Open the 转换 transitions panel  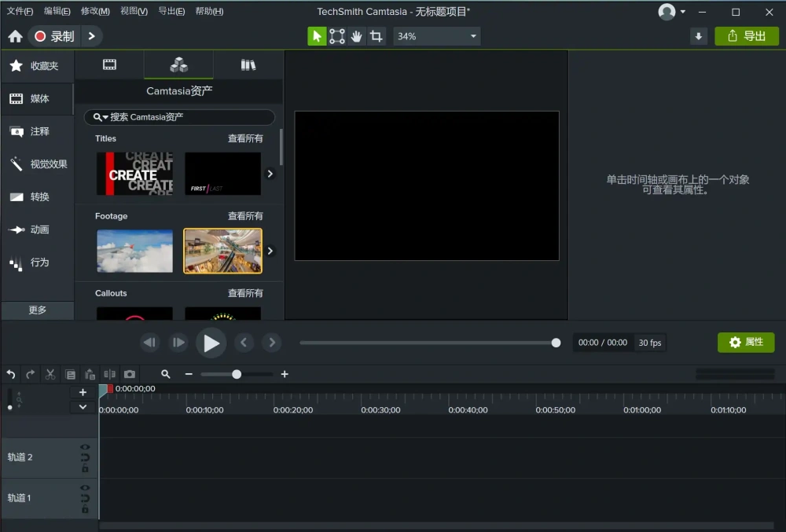tap(38, 197)
